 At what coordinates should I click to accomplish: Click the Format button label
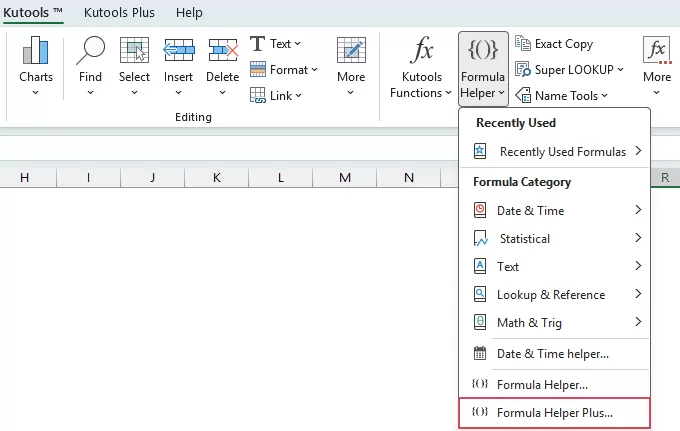(289, 69)
